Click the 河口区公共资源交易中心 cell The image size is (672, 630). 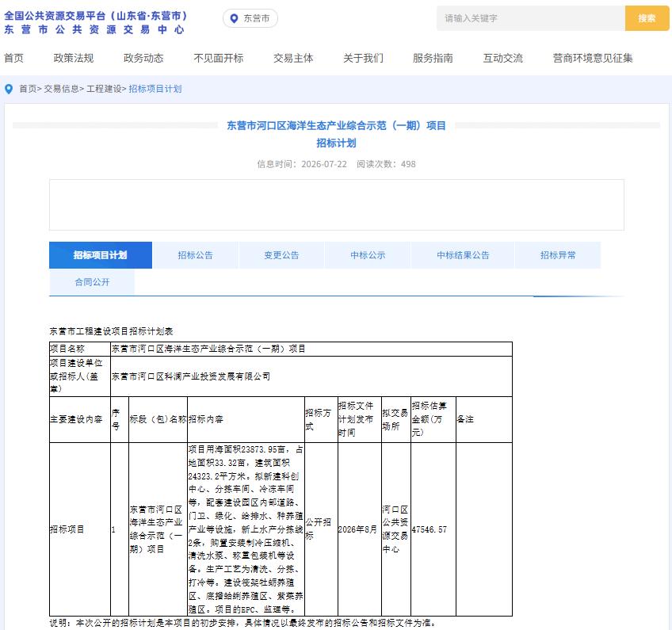(396, 529)
